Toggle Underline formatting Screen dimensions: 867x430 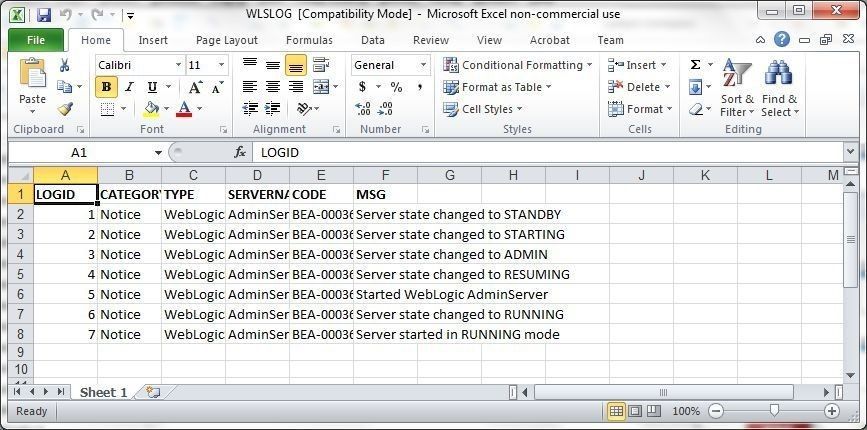click(152, 87)
